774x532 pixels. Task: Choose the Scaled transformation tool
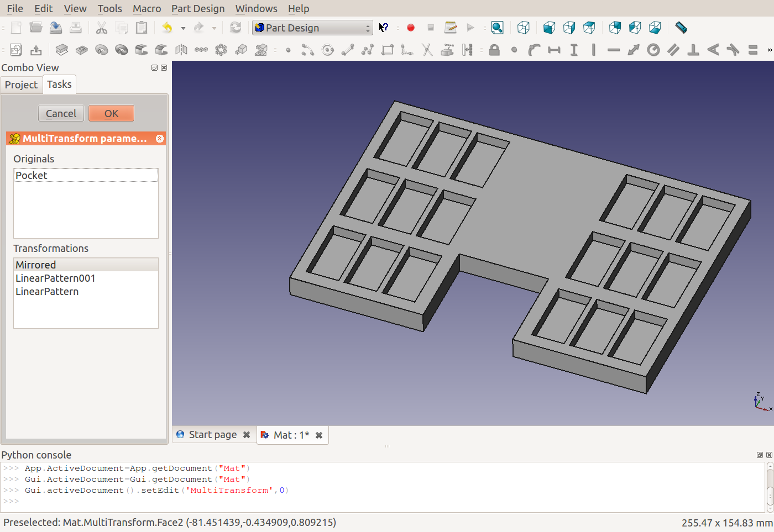click(241, 50)
